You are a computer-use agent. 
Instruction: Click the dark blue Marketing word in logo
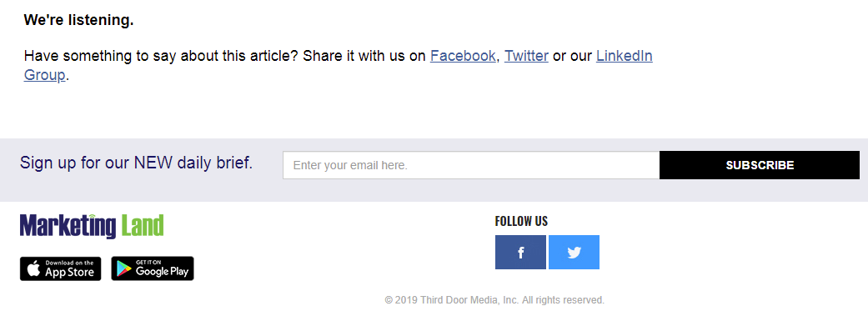[68, 226]
